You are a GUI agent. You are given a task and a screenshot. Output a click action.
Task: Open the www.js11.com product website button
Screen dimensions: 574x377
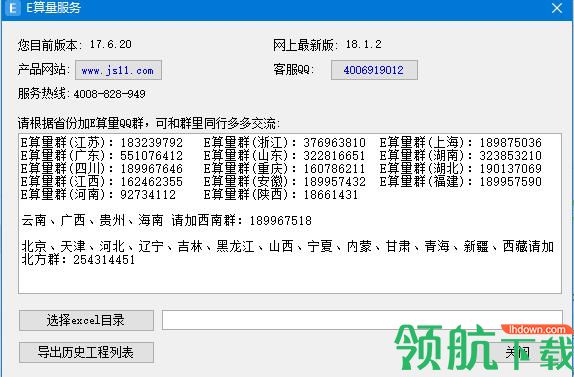tap(118, 70)
